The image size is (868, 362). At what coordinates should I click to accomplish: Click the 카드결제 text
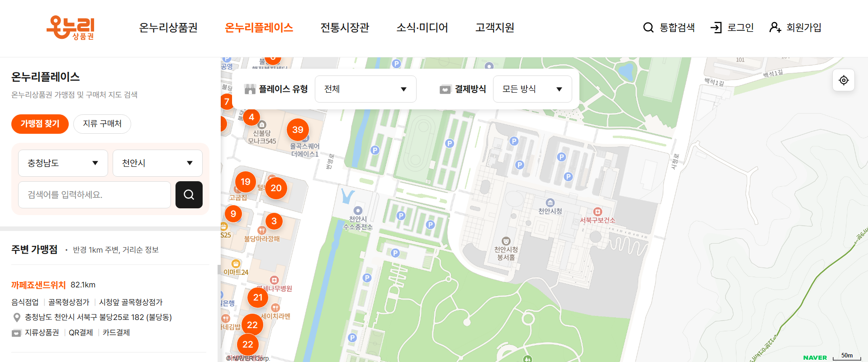[x=116, y=333]
